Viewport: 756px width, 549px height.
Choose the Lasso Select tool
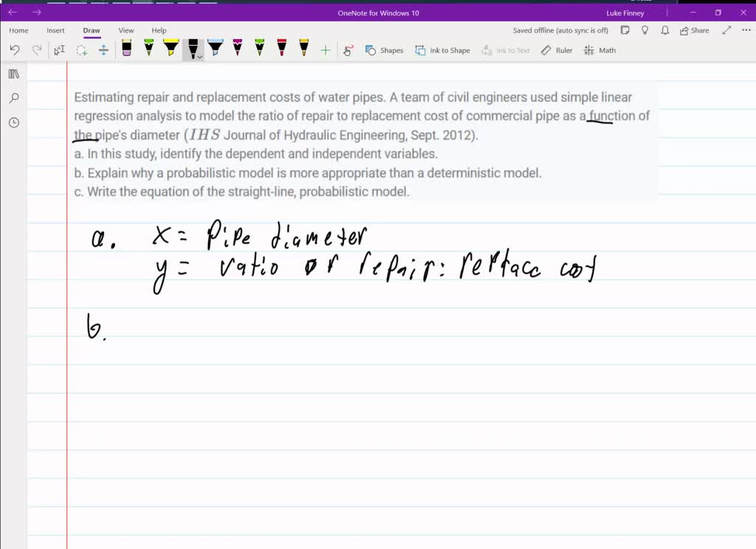pyautogui.click(x=82, y=50)
